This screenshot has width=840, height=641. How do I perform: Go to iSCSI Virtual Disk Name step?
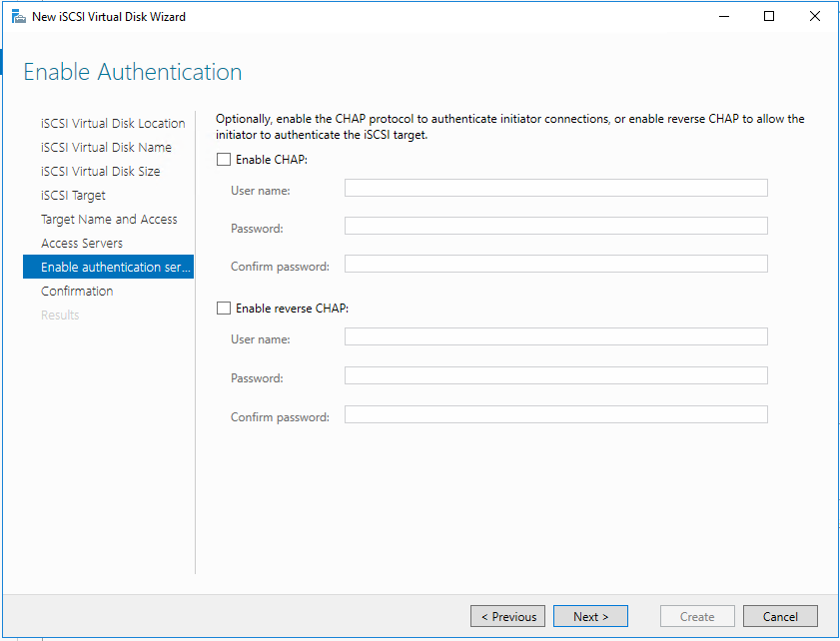click(x=106, y=147)
